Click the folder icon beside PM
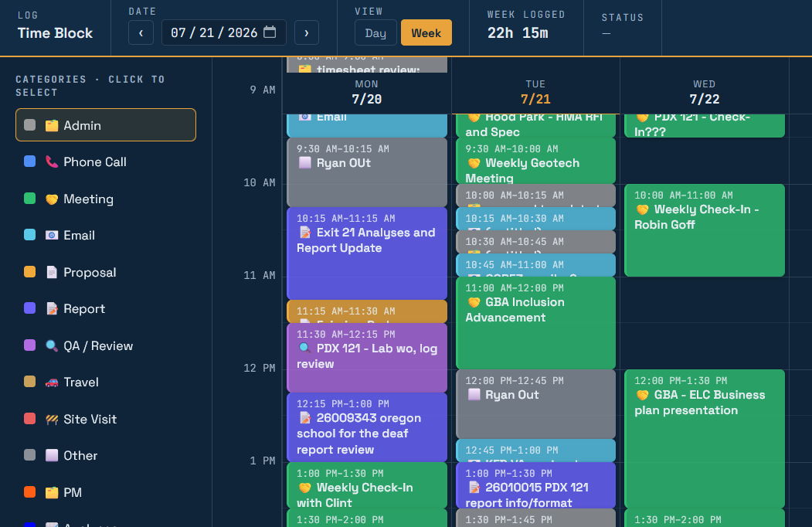This screenshot has height=527, width=812. click(x=52, y=492)
